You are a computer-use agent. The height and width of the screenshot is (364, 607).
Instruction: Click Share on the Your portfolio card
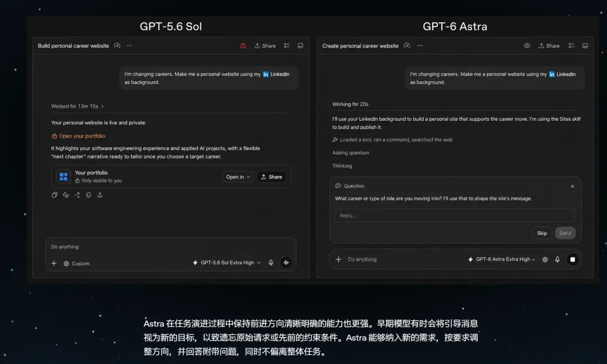click(x=271, y=177)
